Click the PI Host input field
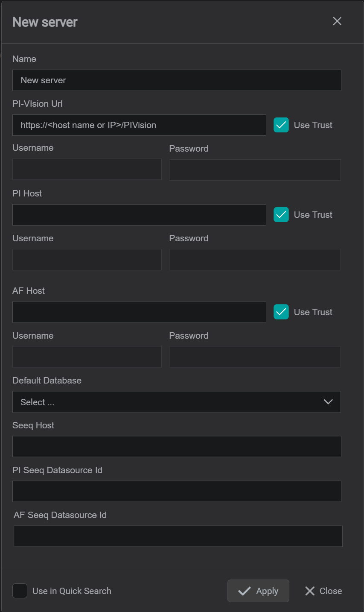This screenshot has height=612, width=364. (139, 215)
